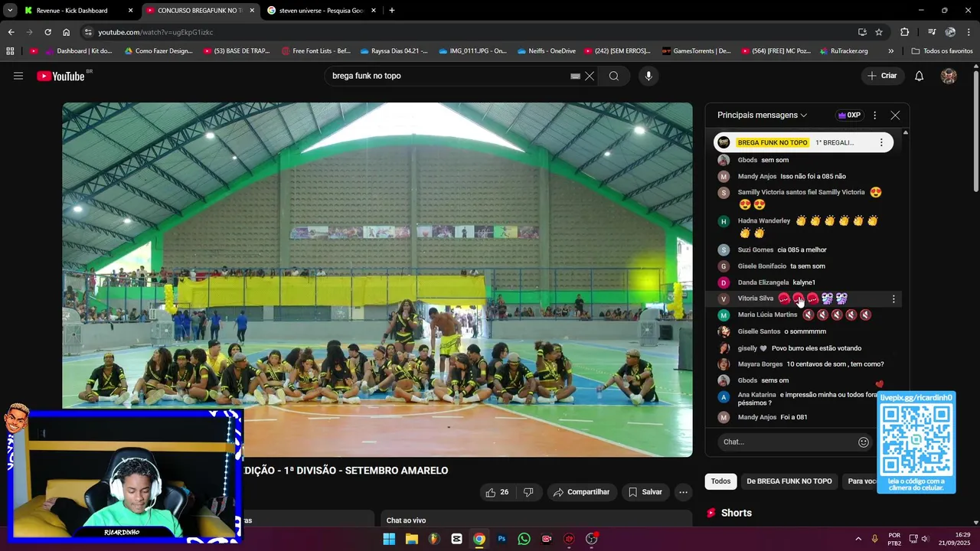Open a new browser tab

tap(392, 11)
